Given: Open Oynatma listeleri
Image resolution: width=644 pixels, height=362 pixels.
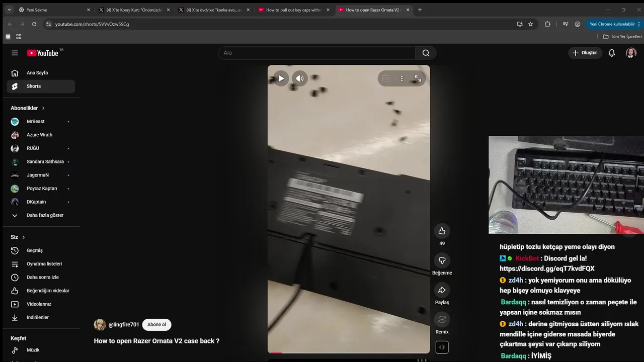Looking at the screenshot, I should (41, 264).
